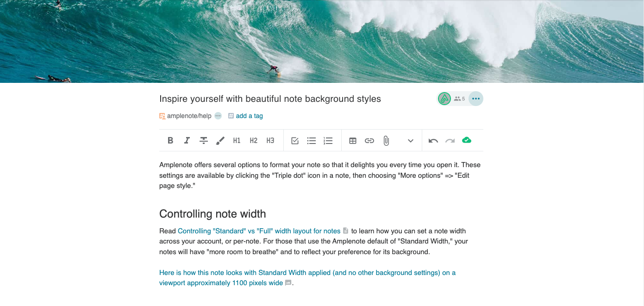Viewport: 644px width, 306px height.
Task: Open shared users count indicator
Action: pyautogui.click(x=460, y=99)
